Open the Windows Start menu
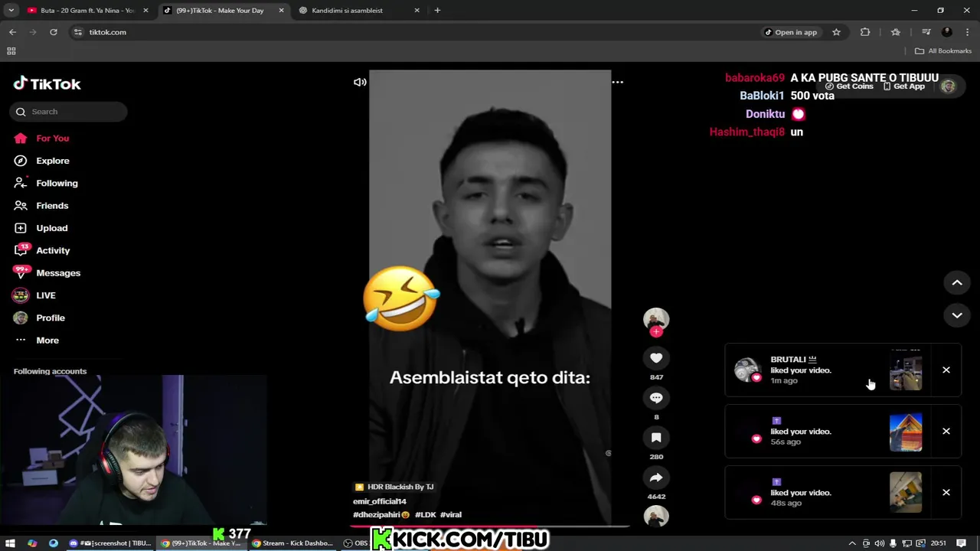980x551 pixels. (x=11, y=543)
